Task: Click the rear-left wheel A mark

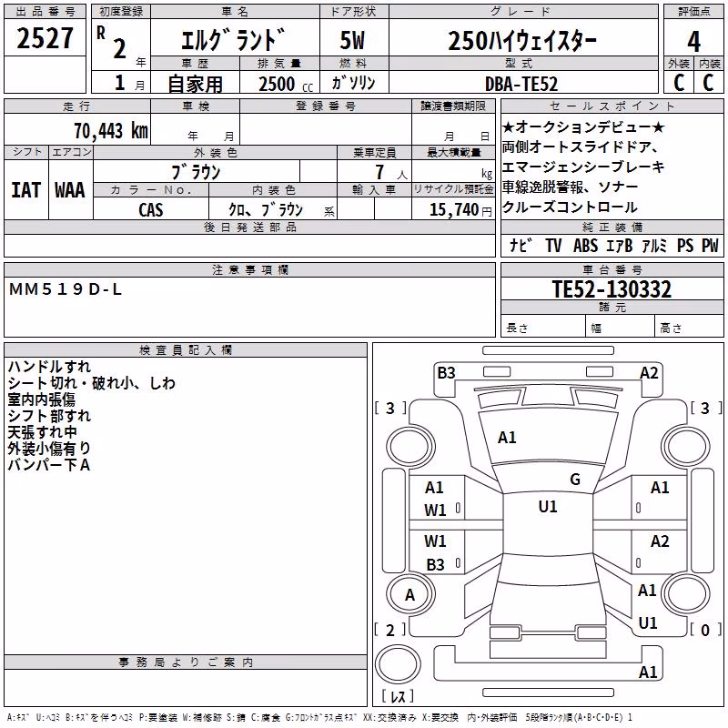Action: (x=410, y=594)
